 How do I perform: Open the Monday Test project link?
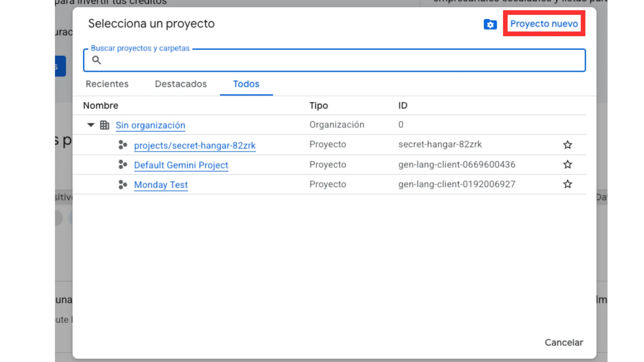(x=161, y=185)
